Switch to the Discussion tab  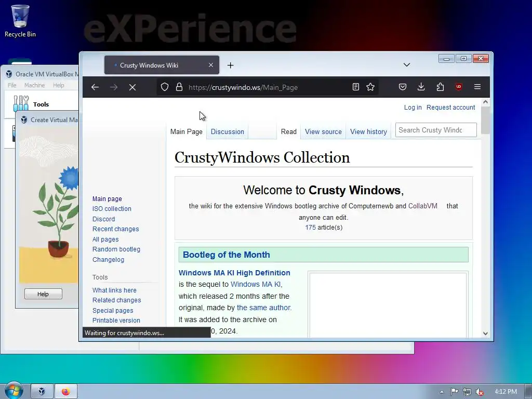[x=228, y=131]
